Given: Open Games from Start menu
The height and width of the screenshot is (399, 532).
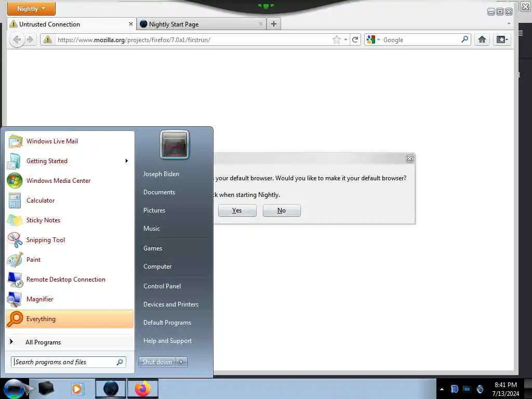Looking at the screenshot, I should pyautogui.click(x=153, y=248).
